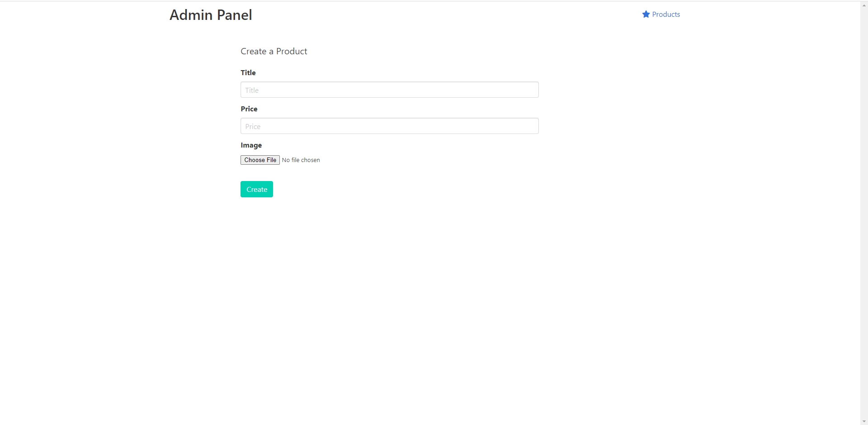Click the scrollbar down arrow
Screen dimensions: 868x425
pos(864,421)
